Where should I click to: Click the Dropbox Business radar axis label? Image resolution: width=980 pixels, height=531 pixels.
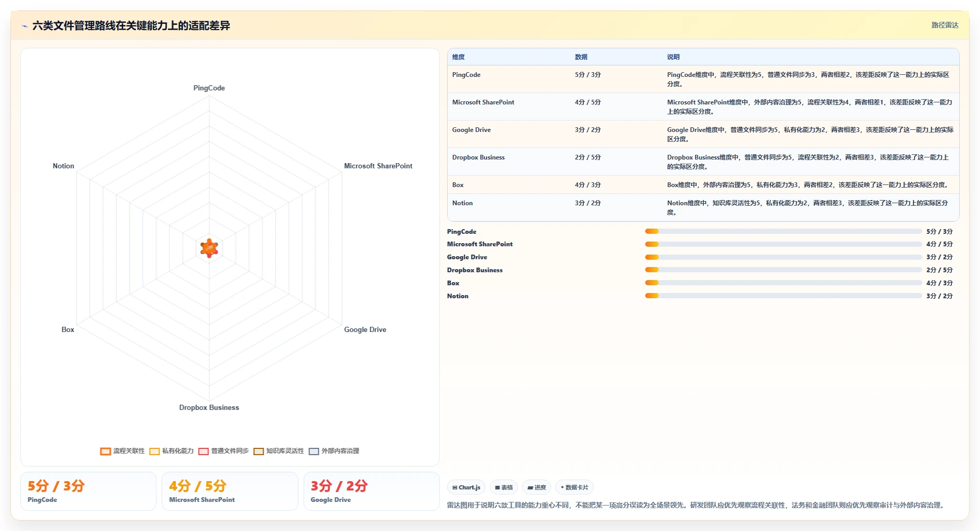(209, 408)
